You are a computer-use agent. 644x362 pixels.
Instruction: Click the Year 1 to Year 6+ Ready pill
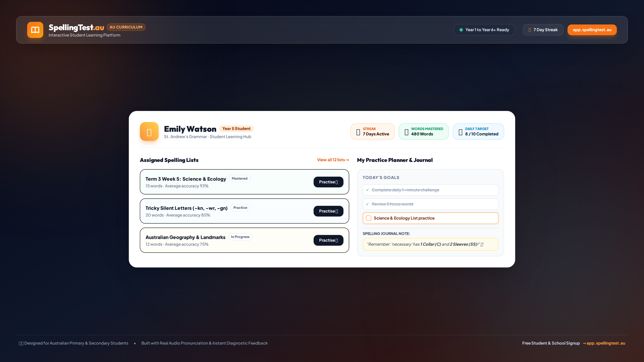click(x=484, y=30)
